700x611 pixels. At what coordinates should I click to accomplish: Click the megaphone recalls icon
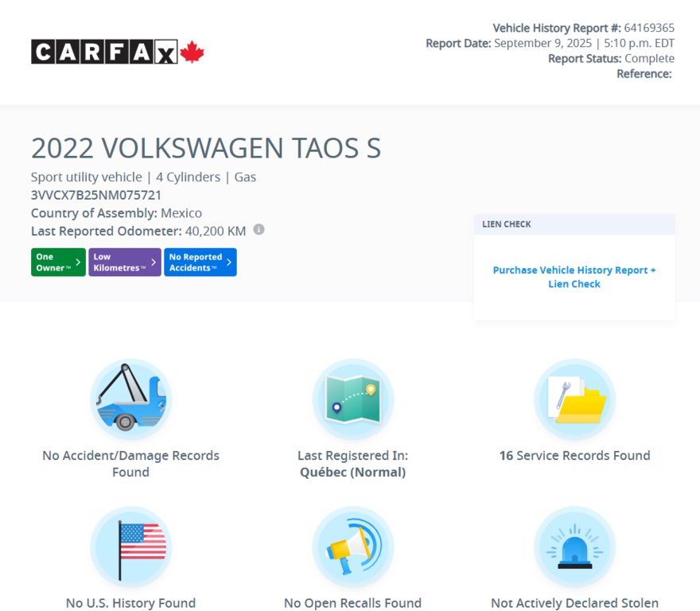pos(352,547)
